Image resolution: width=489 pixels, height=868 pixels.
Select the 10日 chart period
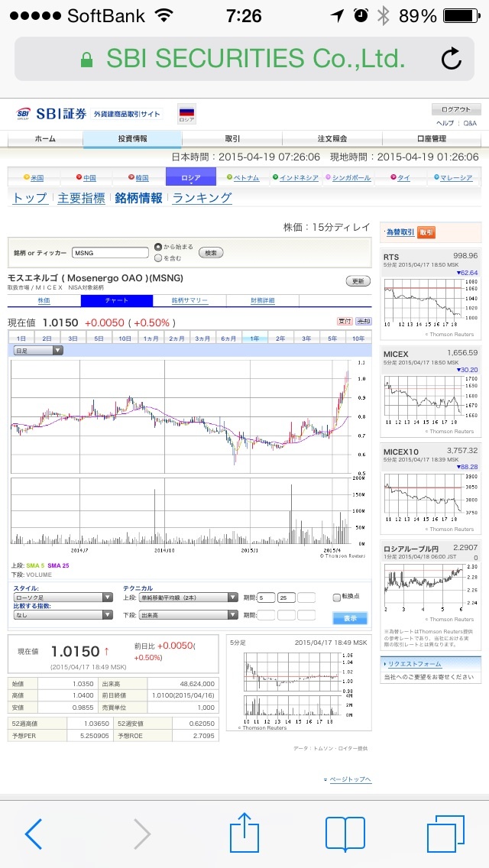pyautogui.click(x=125, y=338)
